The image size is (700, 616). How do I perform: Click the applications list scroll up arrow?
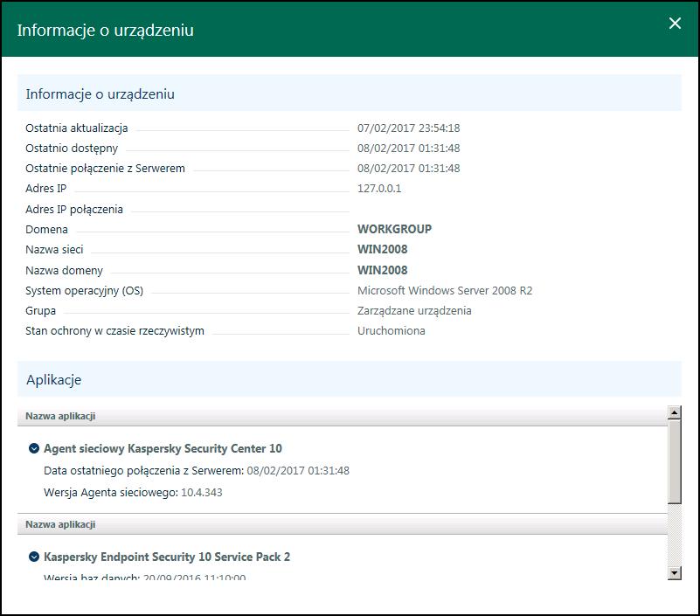[674, 412]
